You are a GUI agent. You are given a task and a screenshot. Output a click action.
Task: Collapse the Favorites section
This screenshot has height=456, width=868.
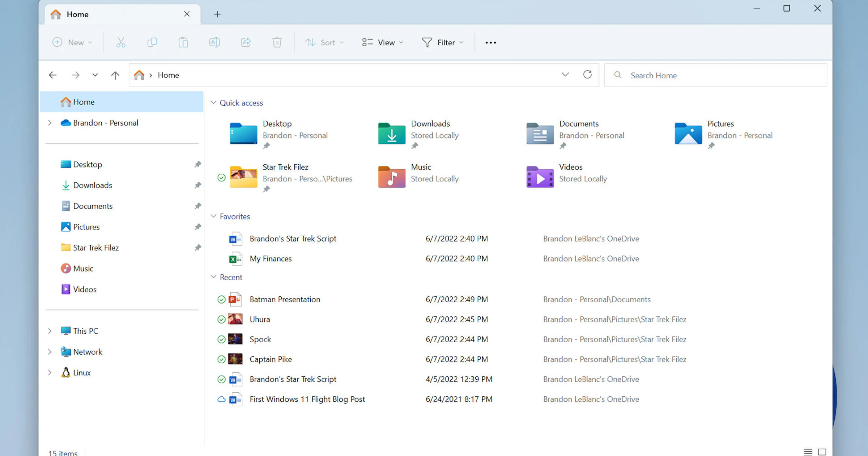coord(213,216)
